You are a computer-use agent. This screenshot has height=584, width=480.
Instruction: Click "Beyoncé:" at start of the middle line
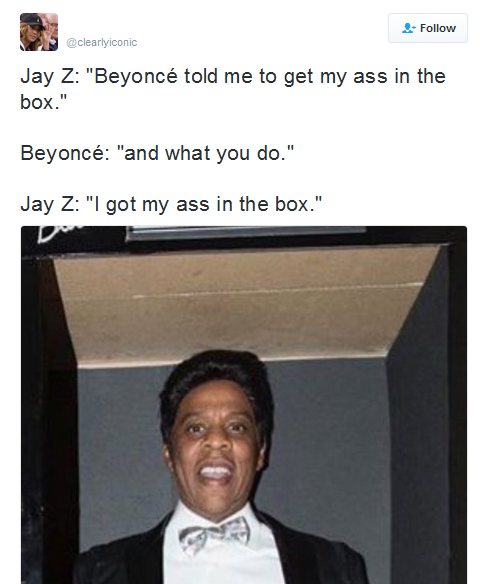pyautogui.click(x=65, y=153)
